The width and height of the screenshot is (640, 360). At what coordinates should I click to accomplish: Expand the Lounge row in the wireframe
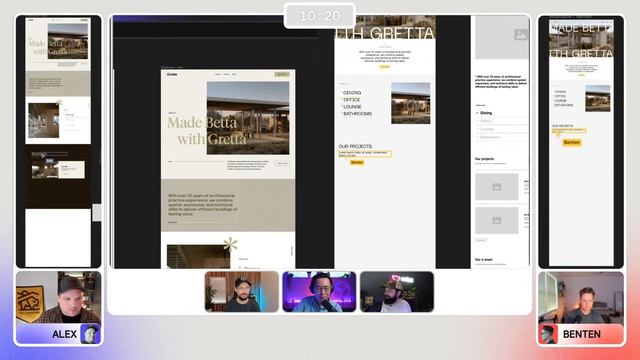[502, 129]
